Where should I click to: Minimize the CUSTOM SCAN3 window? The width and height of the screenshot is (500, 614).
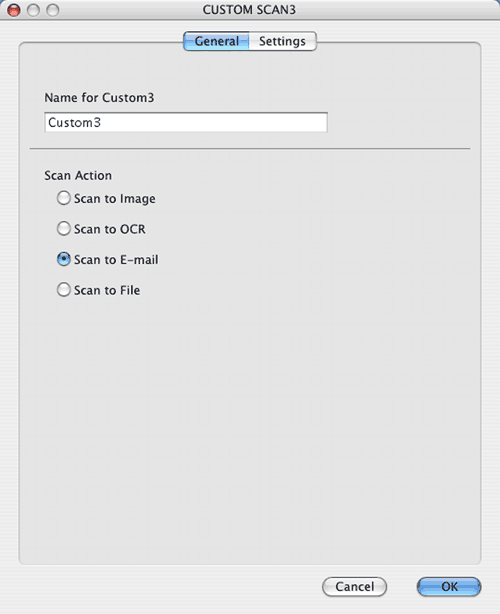click(x=33, y=10)
